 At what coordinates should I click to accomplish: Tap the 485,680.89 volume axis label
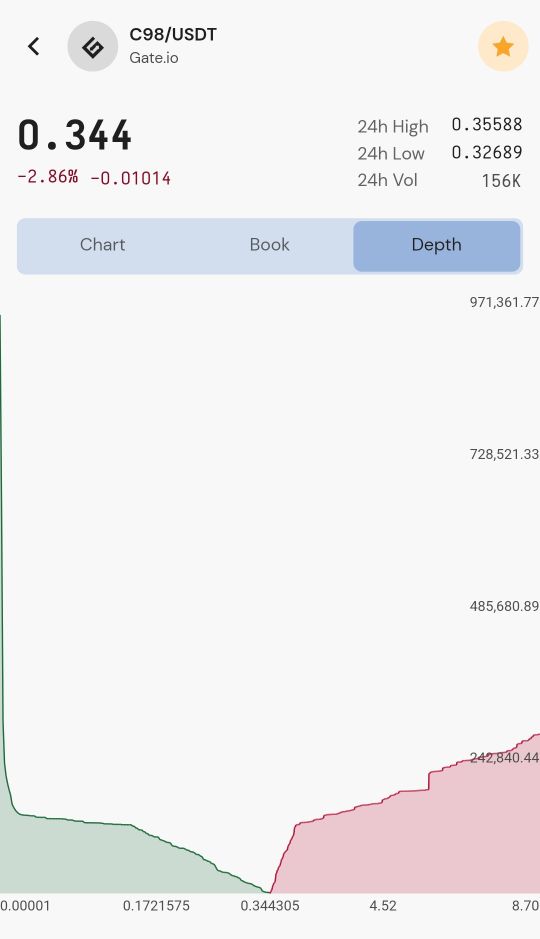tap(504, 606)
